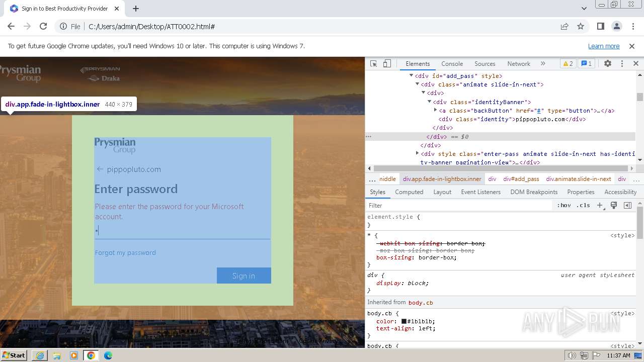Toggle the Chrome side panel icon
This screenshot has height=362, width=644.
tap(600, 26)
